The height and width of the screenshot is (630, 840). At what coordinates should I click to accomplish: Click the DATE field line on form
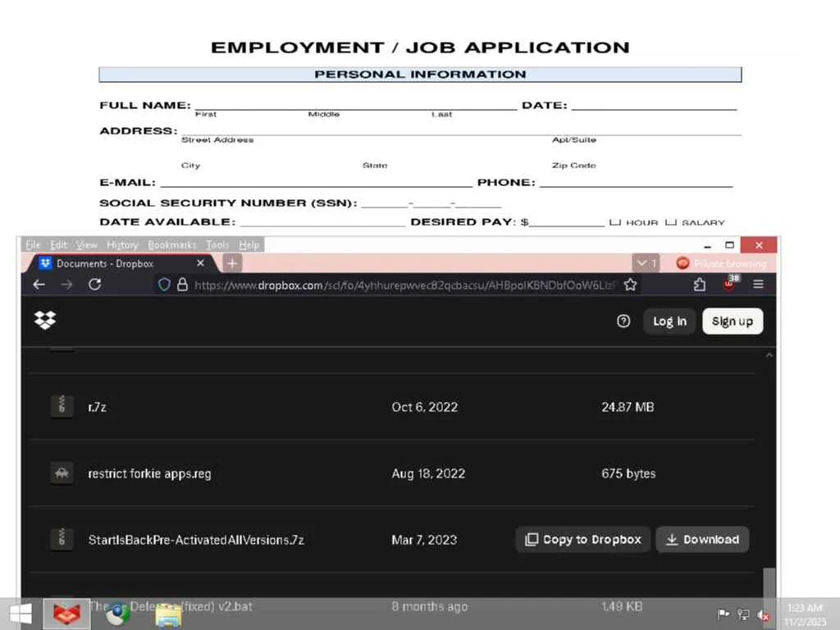coord(654,105)
